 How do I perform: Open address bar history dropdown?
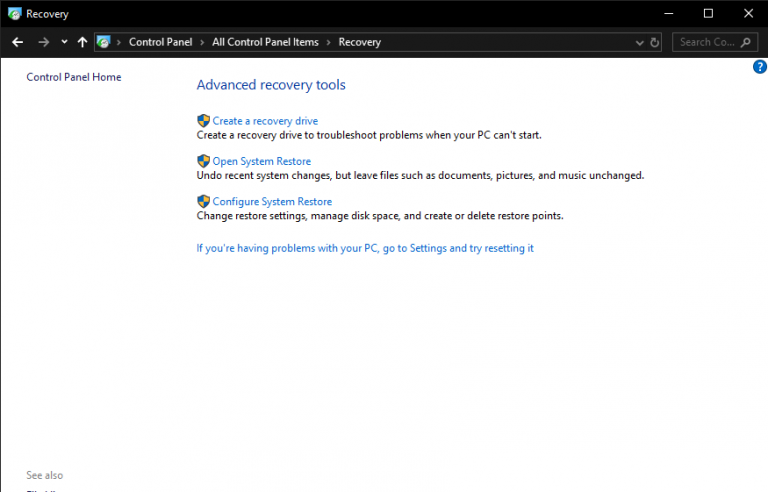(639, 43)
